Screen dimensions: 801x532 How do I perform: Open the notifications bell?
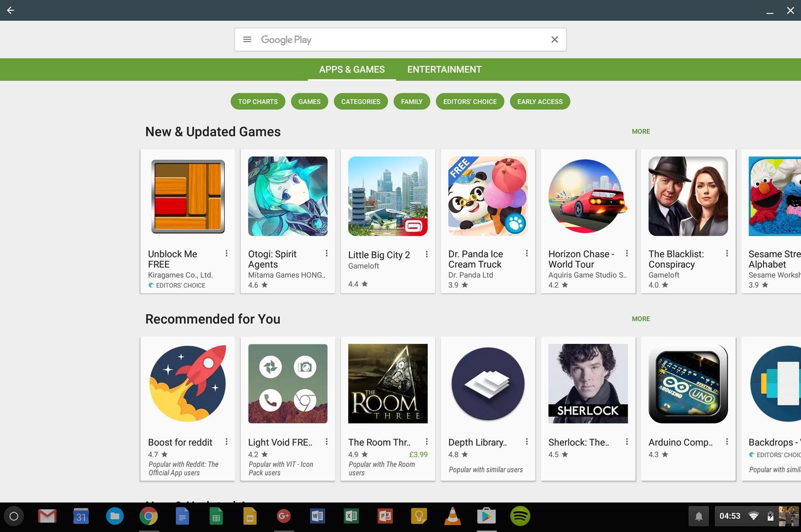tap(699, 516)
